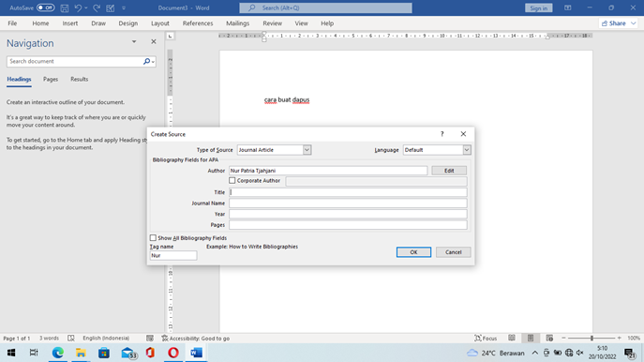Switch to the Insert tab

click(69, 23)
